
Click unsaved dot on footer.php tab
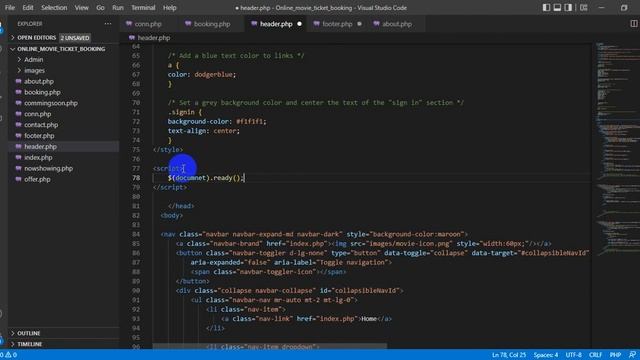tap(359, 24)
